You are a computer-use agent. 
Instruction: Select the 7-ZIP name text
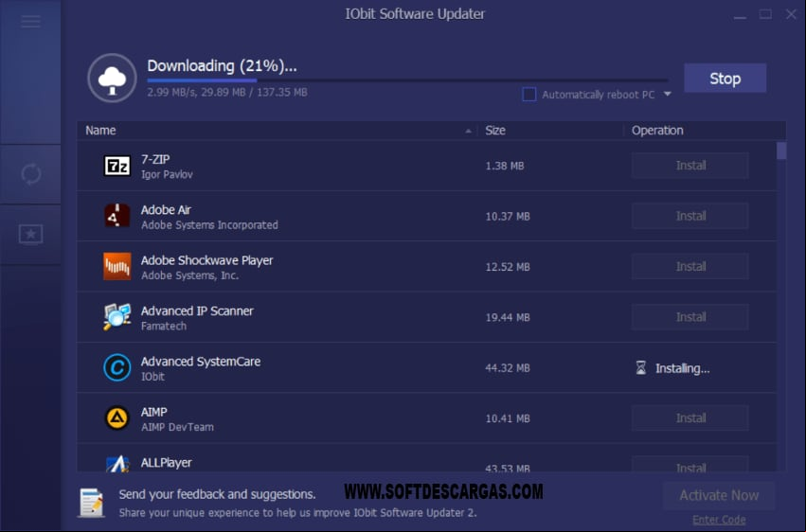(x=155, y=159)
